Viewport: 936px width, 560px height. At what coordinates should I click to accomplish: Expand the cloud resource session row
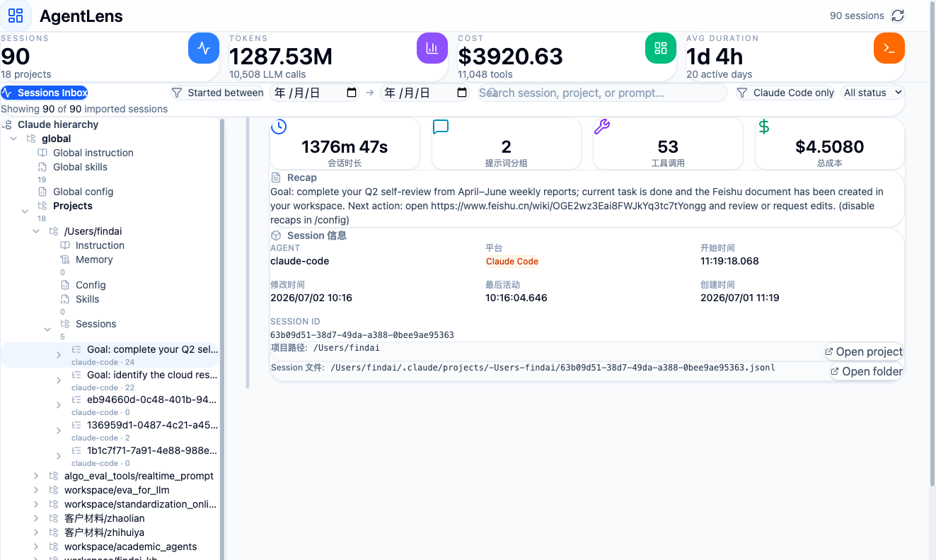[x=59, y=380]
